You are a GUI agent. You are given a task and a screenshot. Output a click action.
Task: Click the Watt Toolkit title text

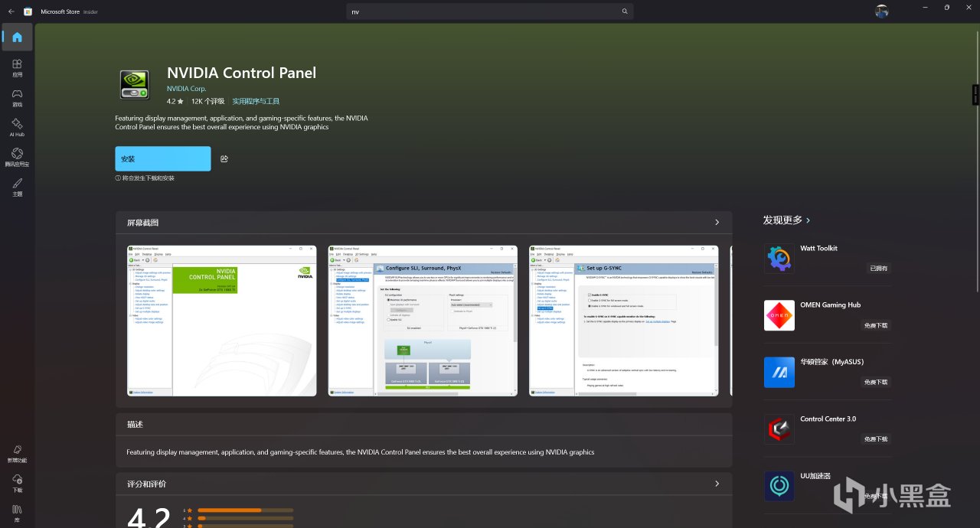pos(818,248)
